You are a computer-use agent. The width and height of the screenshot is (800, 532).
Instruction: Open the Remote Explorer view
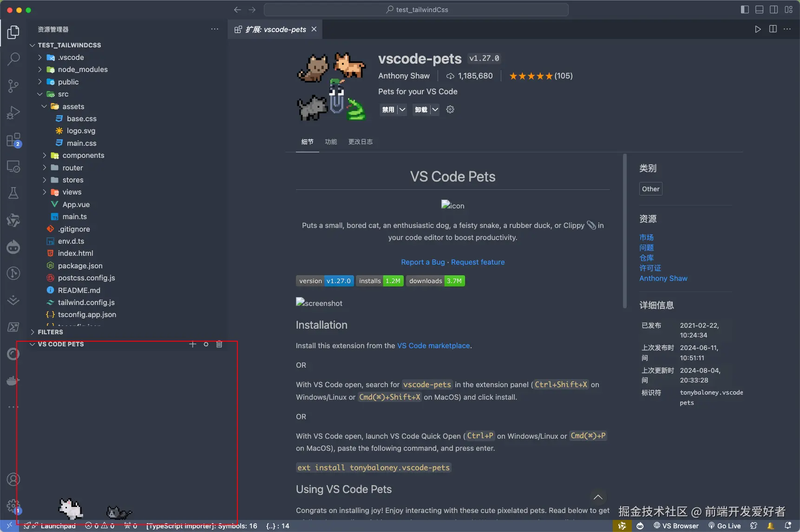point(13,166)
